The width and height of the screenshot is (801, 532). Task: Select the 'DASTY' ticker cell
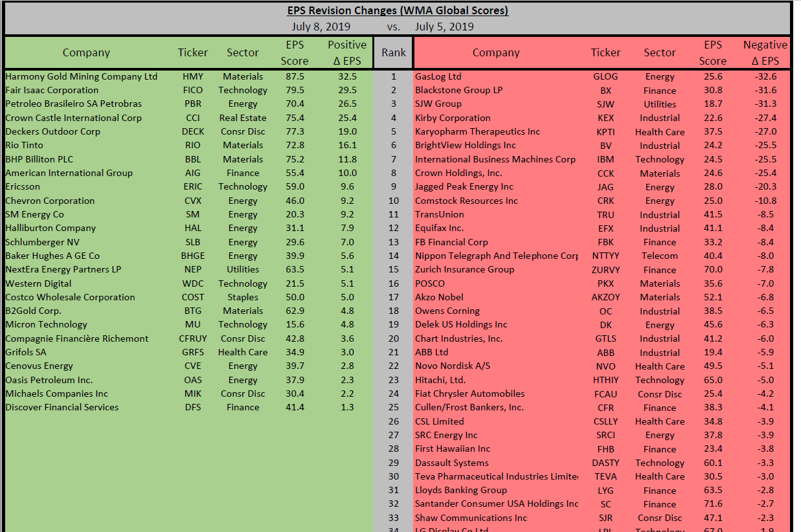pos(605,463)
